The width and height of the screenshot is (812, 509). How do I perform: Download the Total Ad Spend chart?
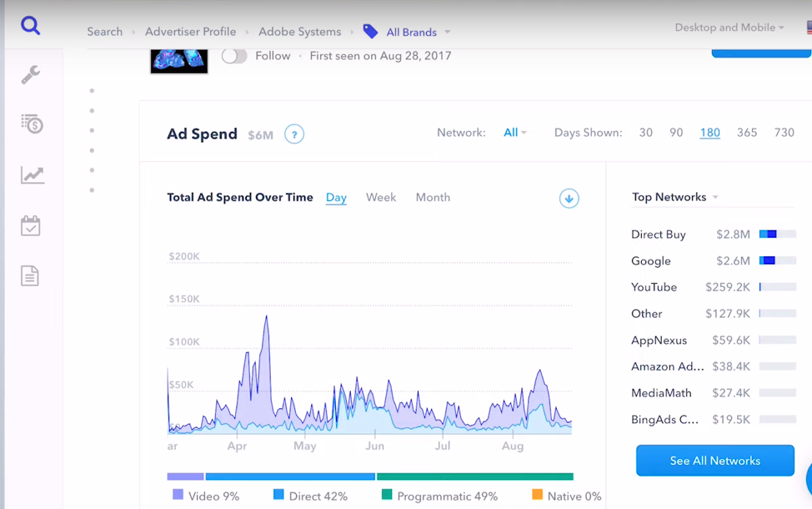(x=569, y=199)
